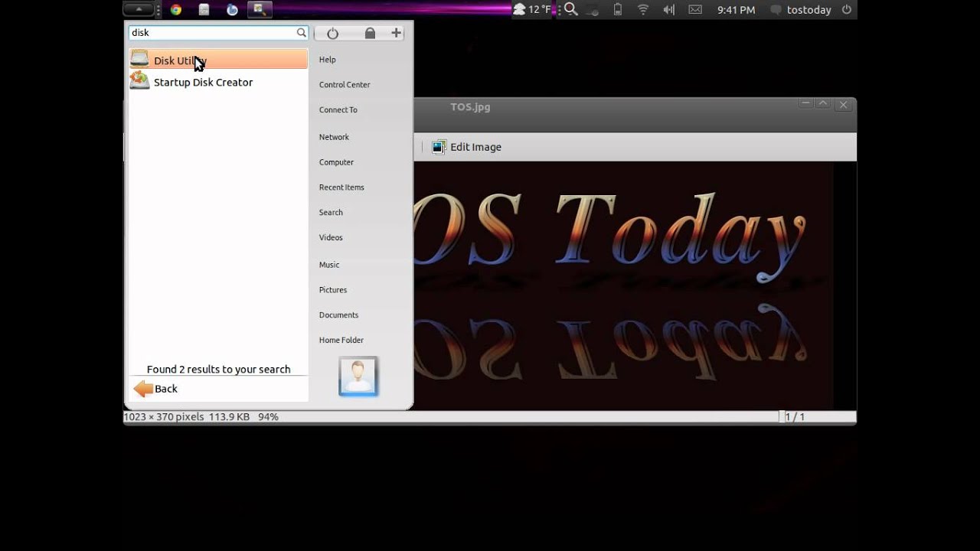Click the session power icon at panel right
The image size is (980, 551).
point(847,10)
